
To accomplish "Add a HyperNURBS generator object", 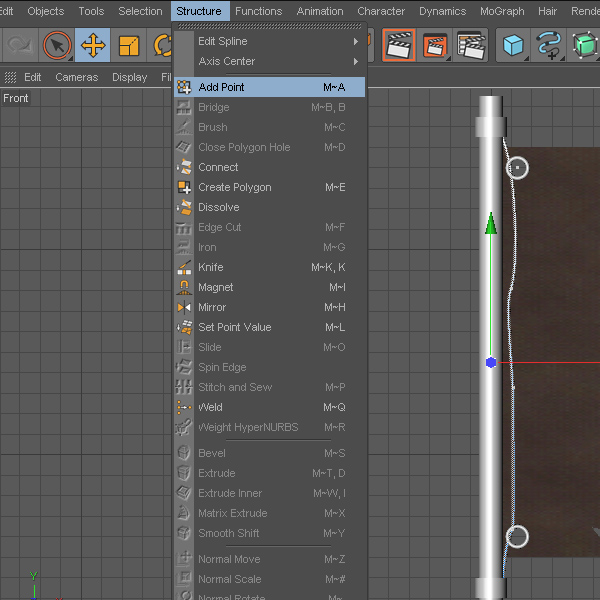I will click(x=584, y=46).
